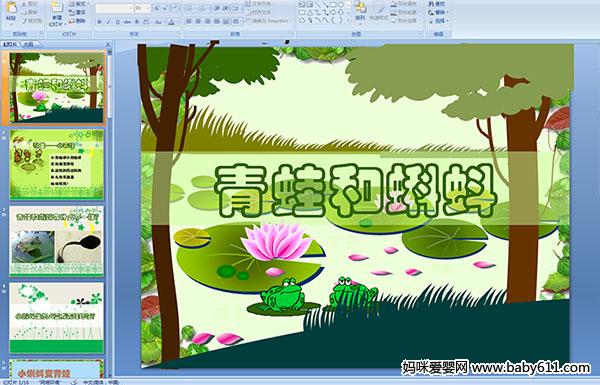Toggle Text Shadow formatting
The image size is (600, 385).
[137, 22]
